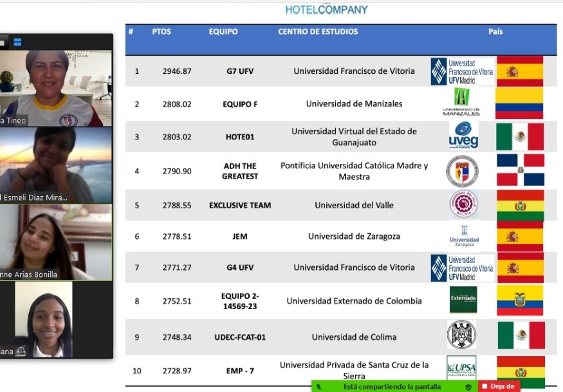This screenshot has height=392, width=563.
Task: Click the PTOS column header
Action: click(162, 31)
